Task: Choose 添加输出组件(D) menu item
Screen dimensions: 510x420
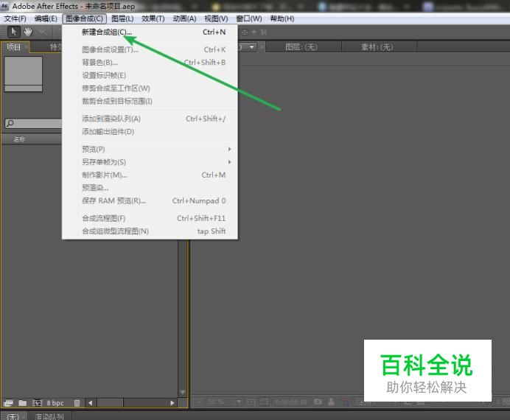Action: point(151,132)
